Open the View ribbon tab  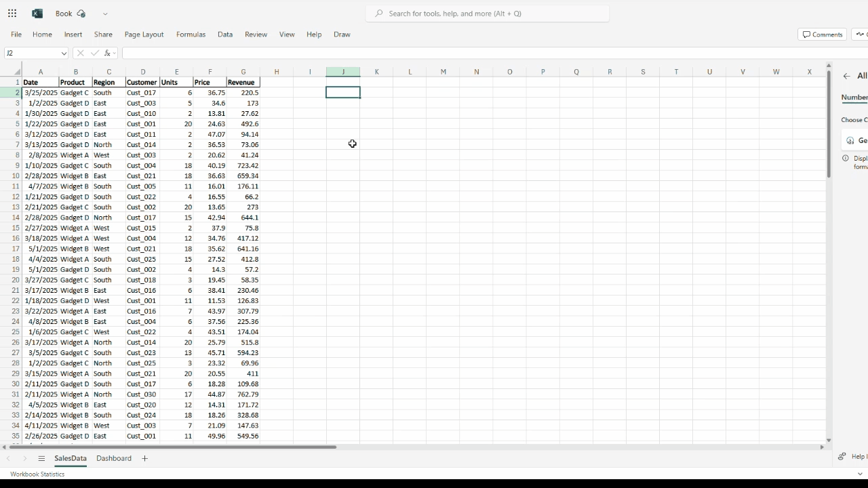tap(287, 35)
